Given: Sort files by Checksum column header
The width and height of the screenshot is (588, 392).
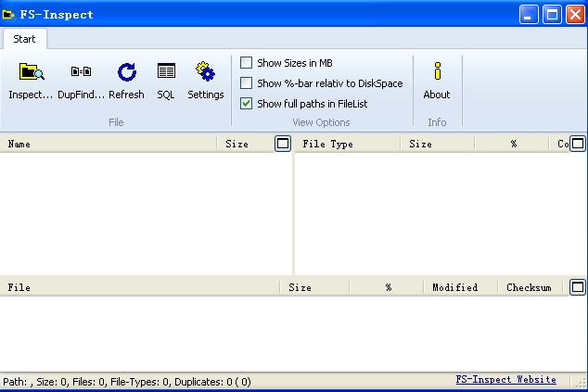Looking at the screenshot, I should (x=529, y=288).
